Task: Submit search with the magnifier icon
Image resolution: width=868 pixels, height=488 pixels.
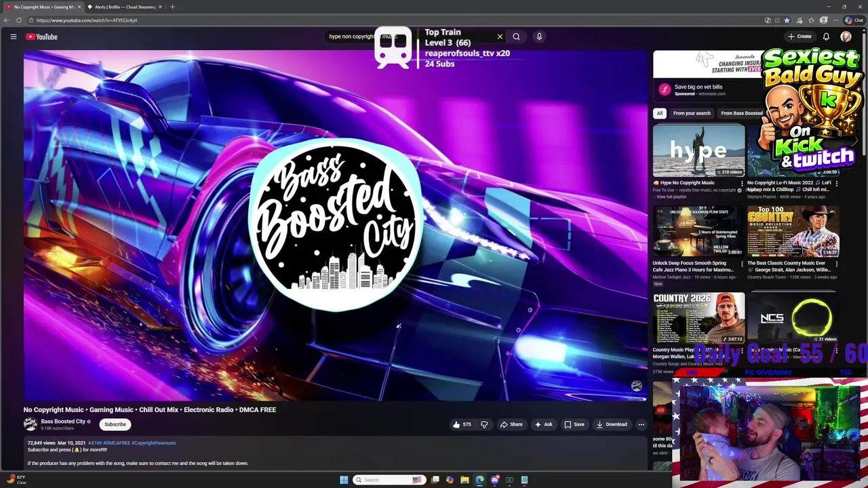Action: point(516,37)
